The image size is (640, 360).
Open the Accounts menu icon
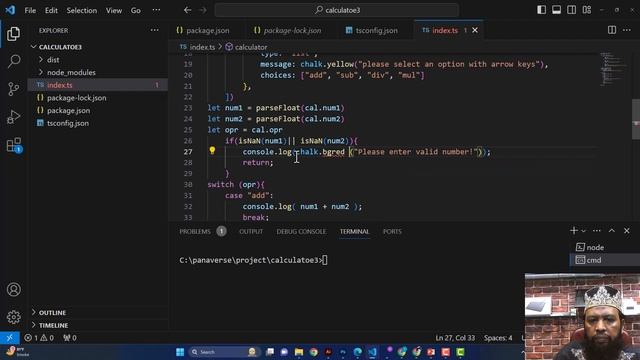[13, 289]
